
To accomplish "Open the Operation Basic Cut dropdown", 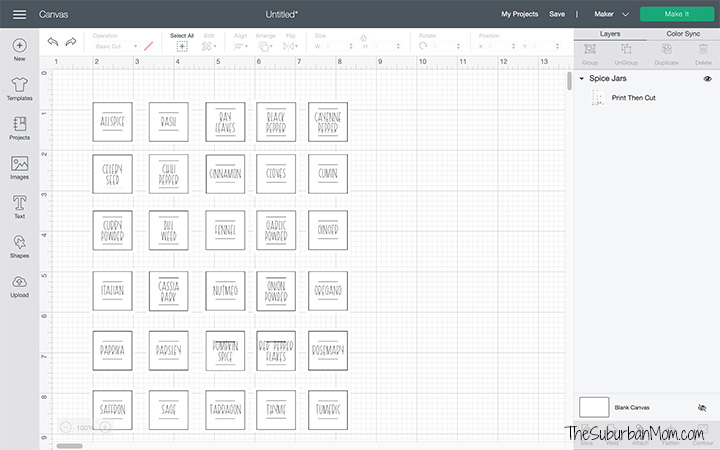I will 116,46.
